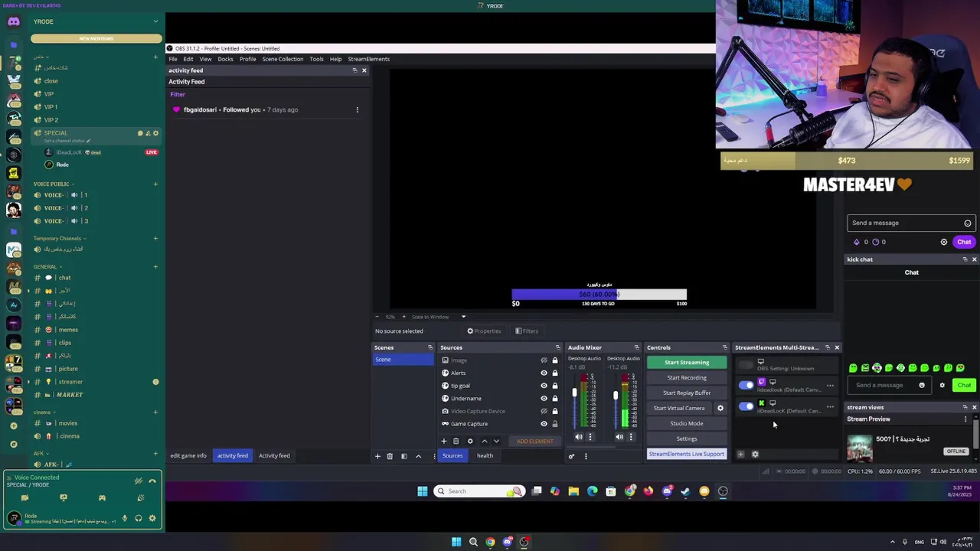Hide the Alerts source
This screenshot has width=980, height=551.
pos(544,373)
